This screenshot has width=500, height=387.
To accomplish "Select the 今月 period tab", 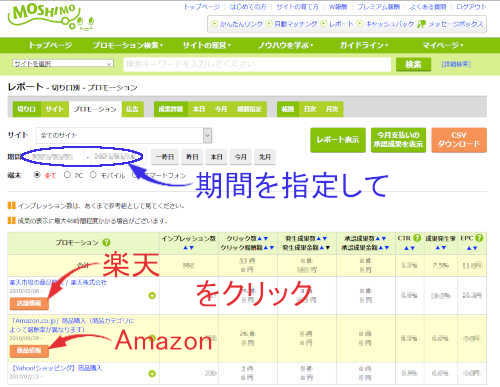I will [221, 109].
